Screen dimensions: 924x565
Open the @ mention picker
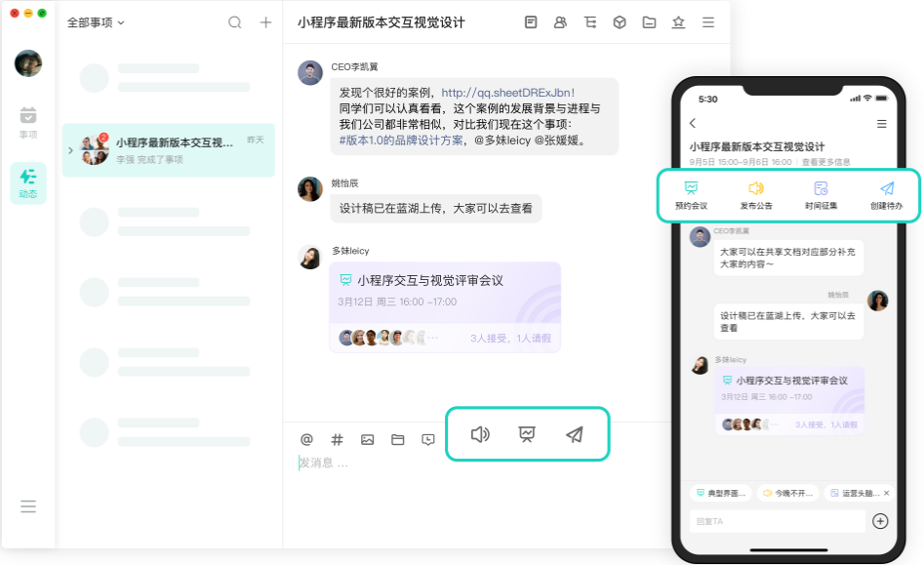click(308, 439)
